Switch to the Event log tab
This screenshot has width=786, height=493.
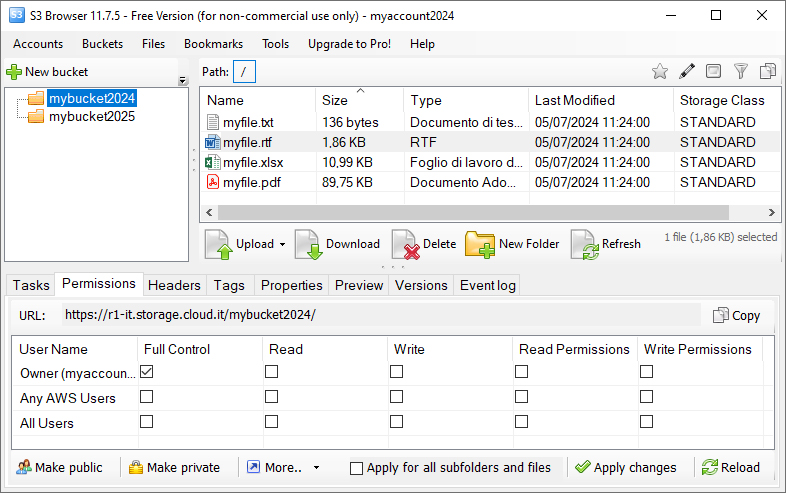[488, 285]
